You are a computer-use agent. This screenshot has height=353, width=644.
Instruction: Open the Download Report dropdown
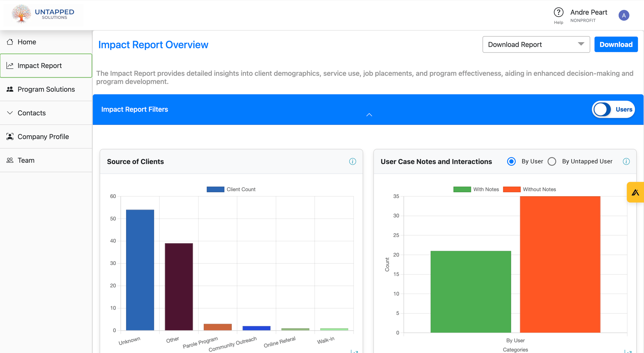click(x=536, y=44)
